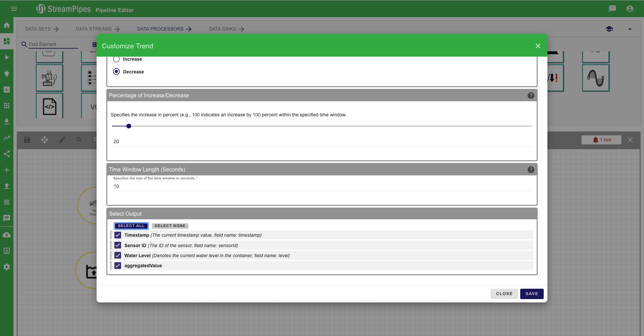Uncheck the Timestamp output checkbox

point(118,235)
